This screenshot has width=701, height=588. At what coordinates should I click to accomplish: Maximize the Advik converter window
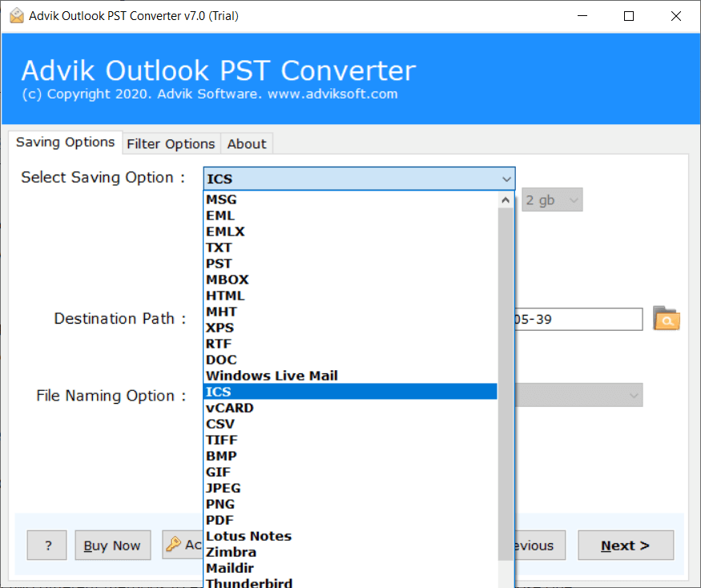point(629,16)
